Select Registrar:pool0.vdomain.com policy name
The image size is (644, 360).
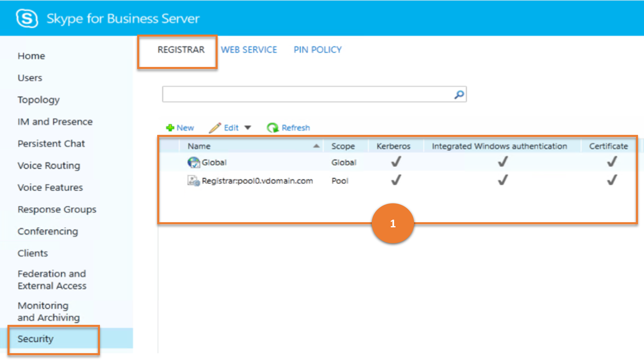pos(257,181)
